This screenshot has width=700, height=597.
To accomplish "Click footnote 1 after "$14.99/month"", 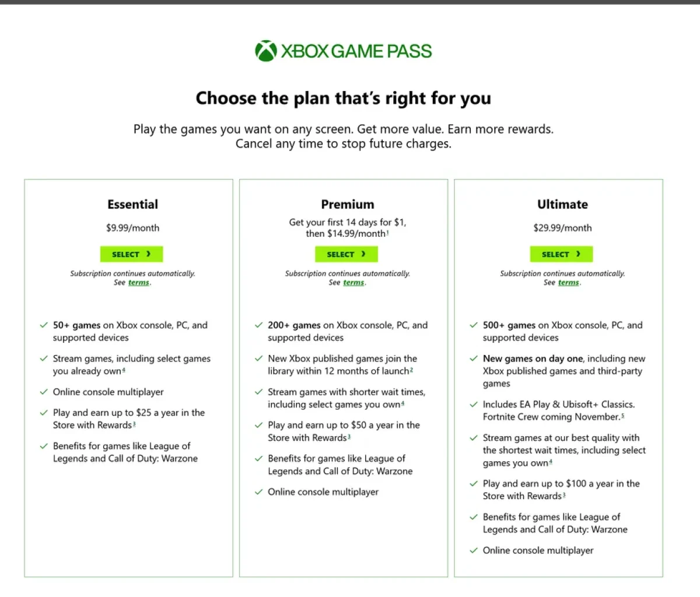I will (x=387, y=233).
